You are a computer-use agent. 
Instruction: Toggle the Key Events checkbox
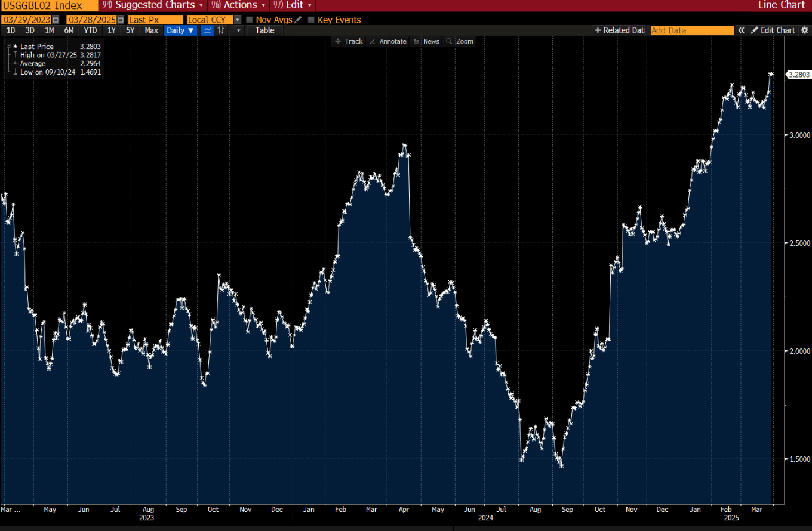tap(310, 20)
